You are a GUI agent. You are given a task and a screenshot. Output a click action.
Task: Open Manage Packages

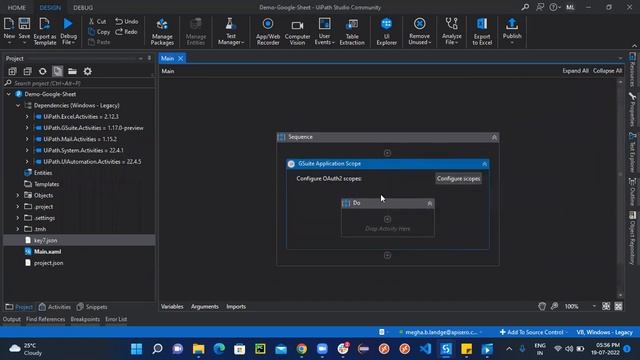point(162,31)
